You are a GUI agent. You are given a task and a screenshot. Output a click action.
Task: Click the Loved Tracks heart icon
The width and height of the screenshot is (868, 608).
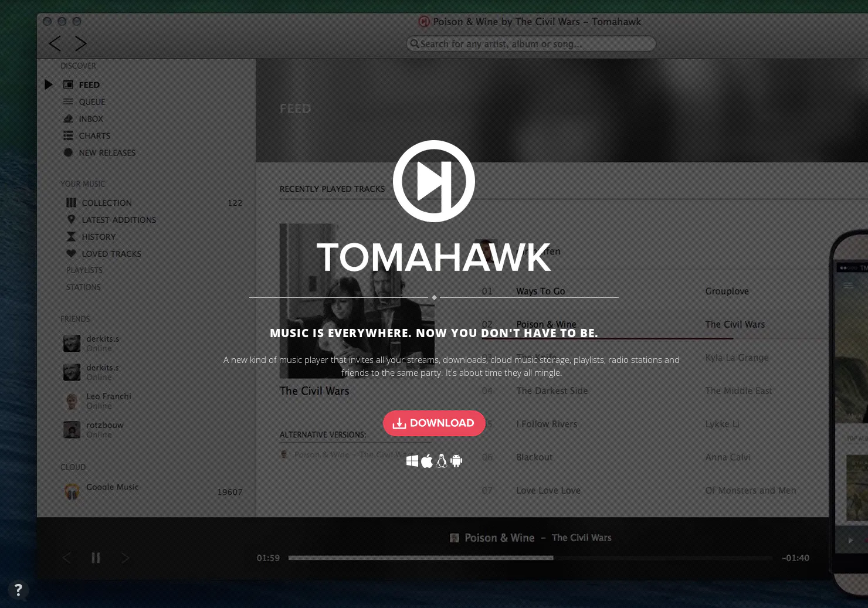click(x=71, y=254)
